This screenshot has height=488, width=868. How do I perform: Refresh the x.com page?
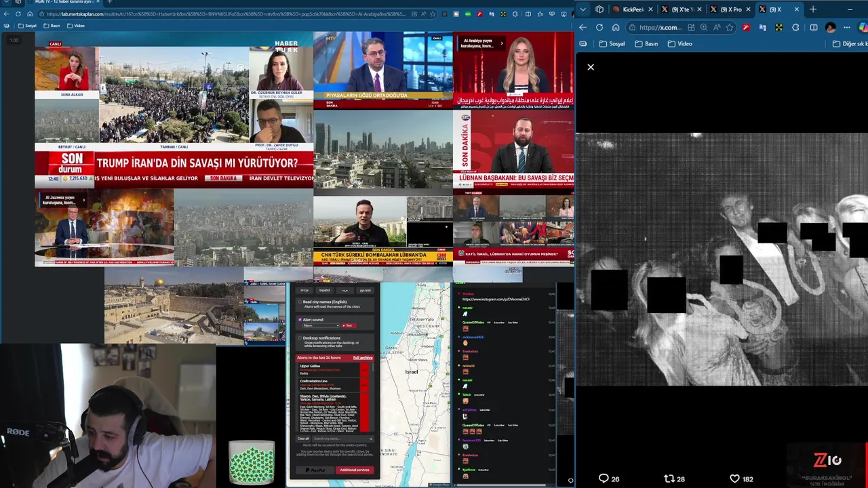(599, 27)
